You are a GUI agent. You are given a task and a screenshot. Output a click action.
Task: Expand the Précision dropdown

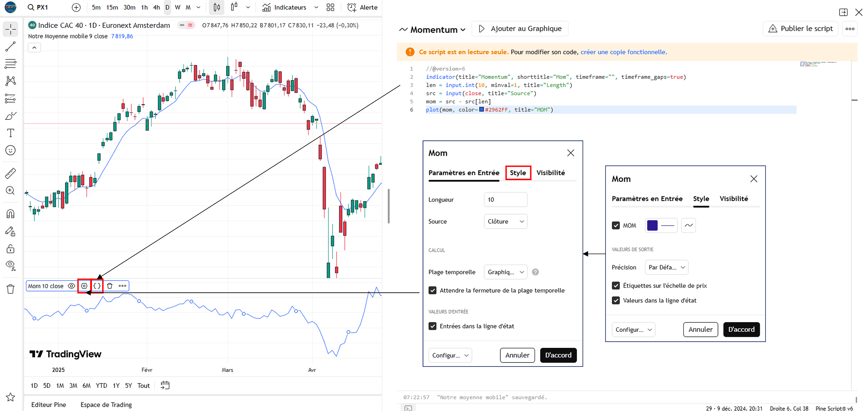click(666, 267)
